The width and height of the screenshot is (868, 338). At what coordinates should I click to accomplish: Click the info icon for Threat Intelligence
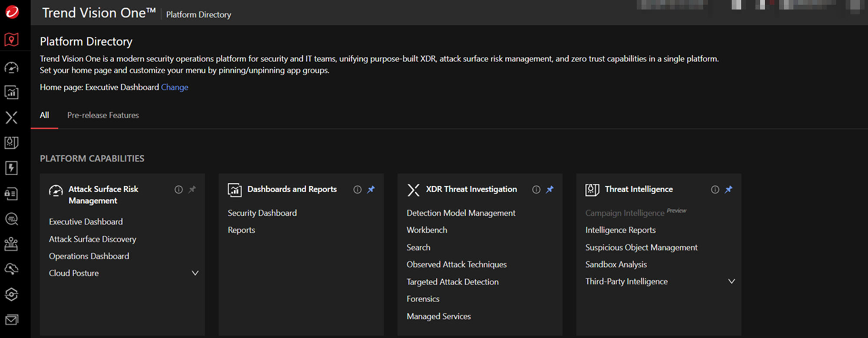(715, 190)
